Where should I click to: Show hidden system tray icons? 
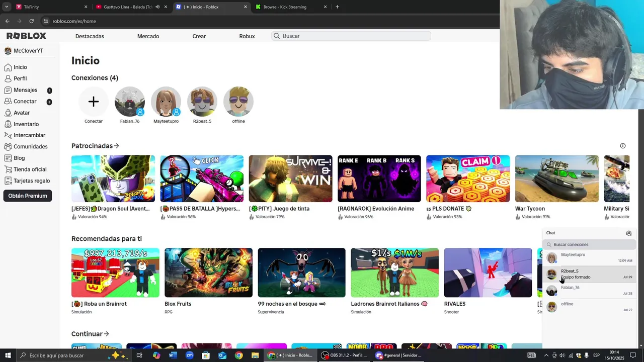pyautogui.click(x=546, y=355)
